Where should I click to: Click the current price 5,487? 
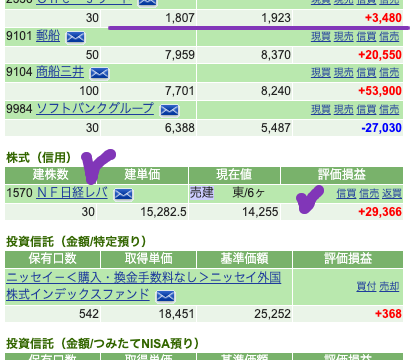pyautogui.click(x=276, y=128)
